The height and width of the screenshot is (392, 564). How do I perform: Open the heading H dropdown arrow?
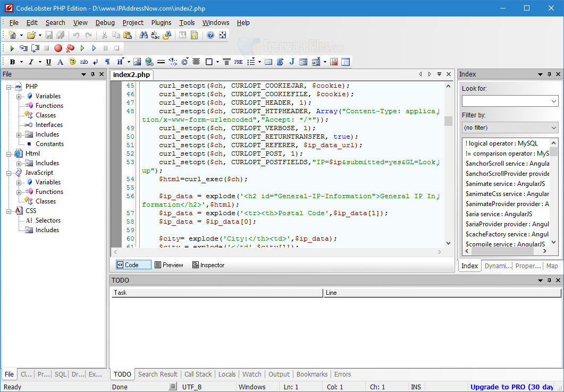(x=129, y=62)
